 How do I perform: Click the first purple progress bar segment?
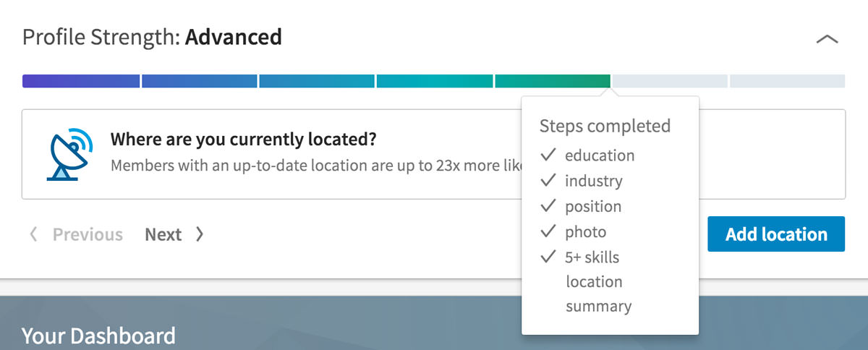click(81, 81)
